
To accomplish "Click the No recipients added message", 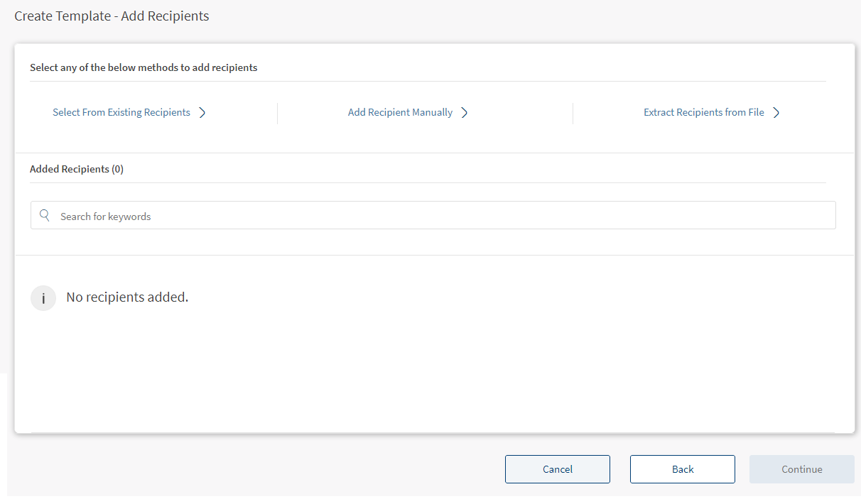I will click(x=127, y=297).
